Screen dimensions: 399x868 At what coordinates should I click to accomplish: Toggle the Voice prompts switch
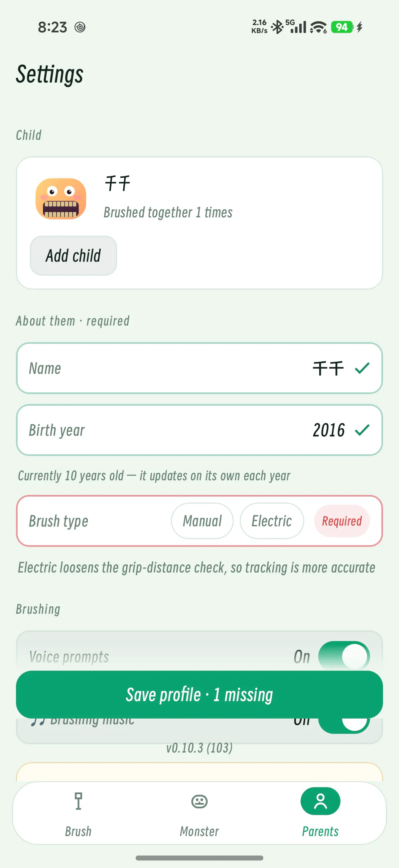[344, 656]
